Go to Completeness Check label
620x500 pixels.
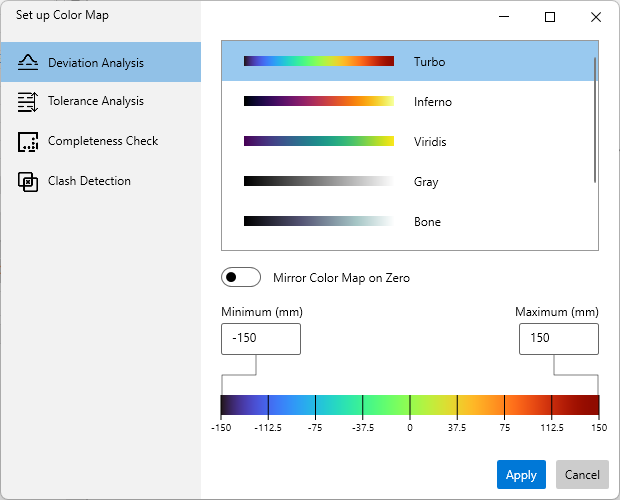point(103,141)
